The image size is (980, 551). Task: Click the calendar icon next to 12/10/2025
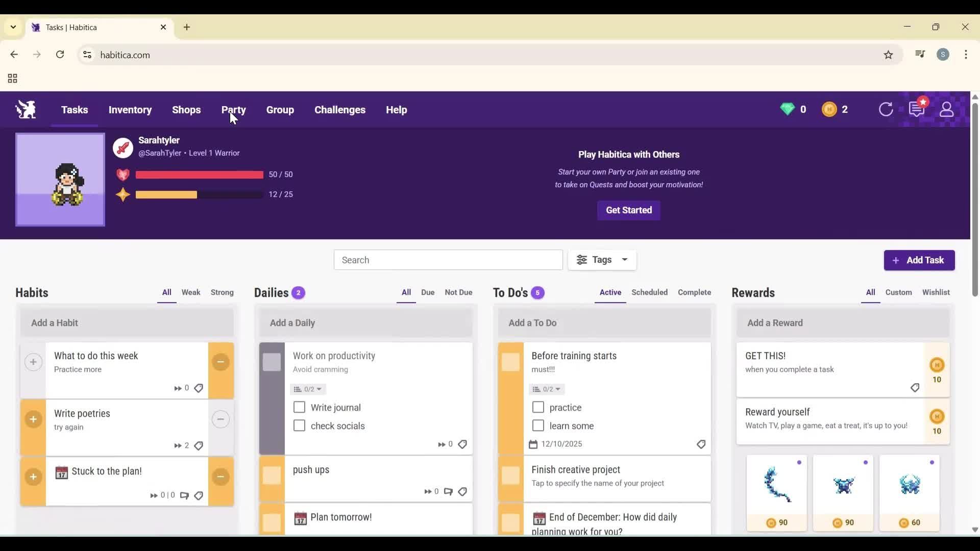pos(533,444)
